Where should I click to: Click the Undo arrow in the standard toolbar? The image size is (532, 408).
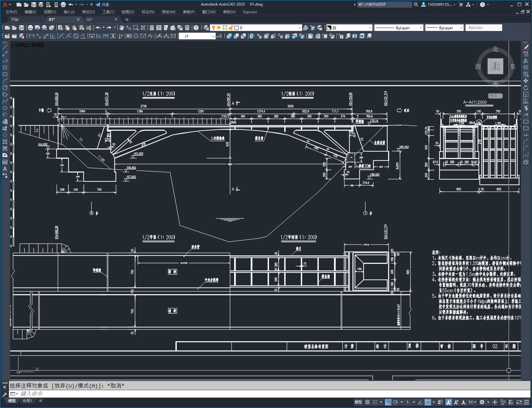(x=98, y=28)
